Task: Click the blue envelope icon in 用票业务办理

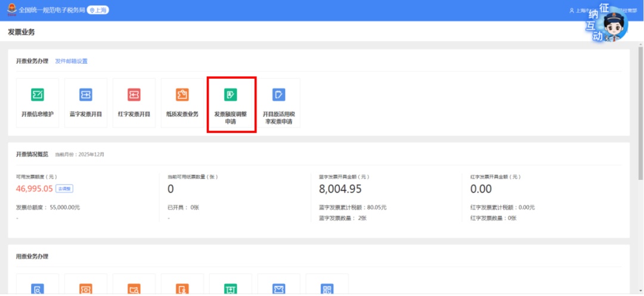Action: point(278,289)
